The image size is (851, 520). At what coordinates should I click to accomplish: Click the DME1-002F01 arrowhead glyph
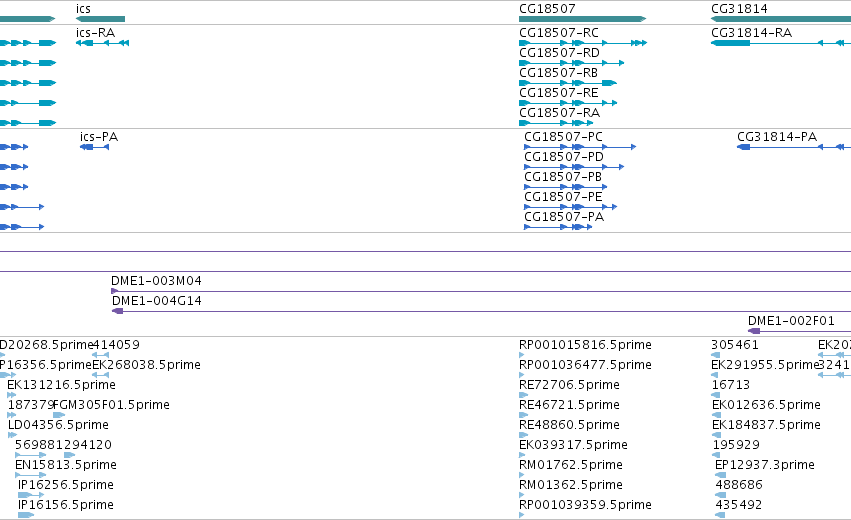754,331
